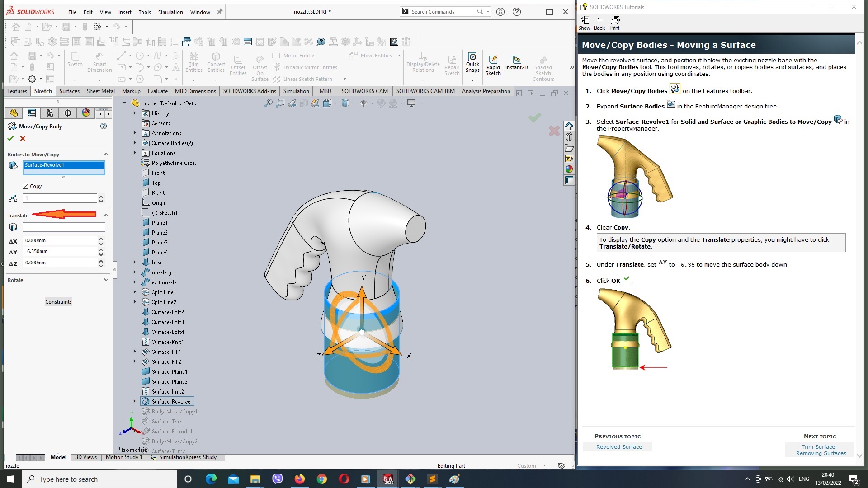The height and width of the screenshot is (488, 868).
Task: Click Back in SOLIDWORKS Tutorials window
Action: (599, 23)
